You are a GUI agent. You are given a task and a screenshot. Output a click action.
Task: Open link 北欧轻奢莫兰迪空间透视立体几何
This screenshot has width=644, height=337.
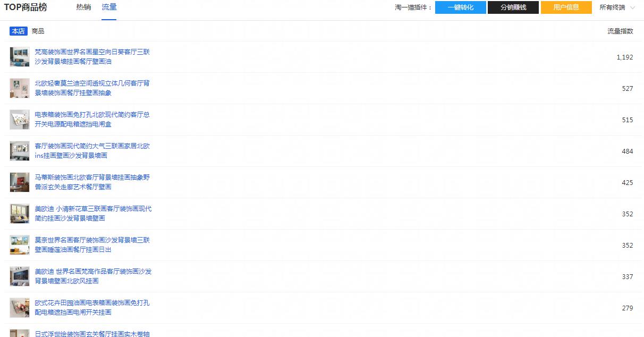pyautogui.click(x=92, y=88)
